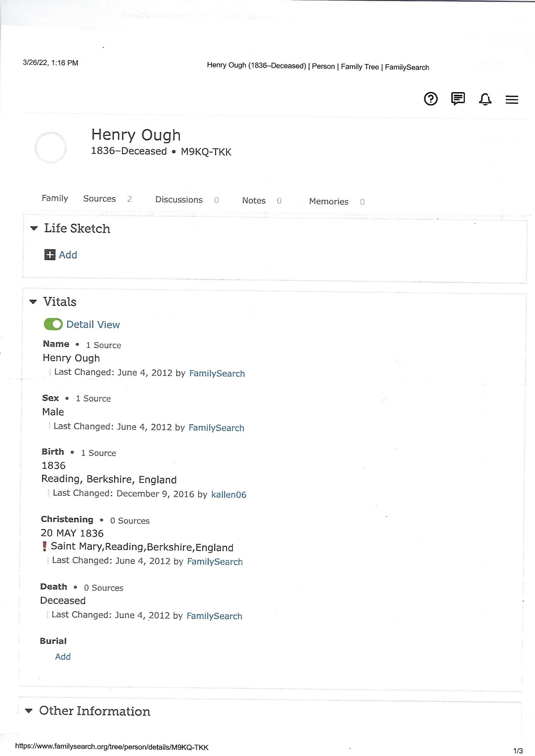Click the person ID M9KQ-TKK
535x756 pixels.
[x=206, y=152]
